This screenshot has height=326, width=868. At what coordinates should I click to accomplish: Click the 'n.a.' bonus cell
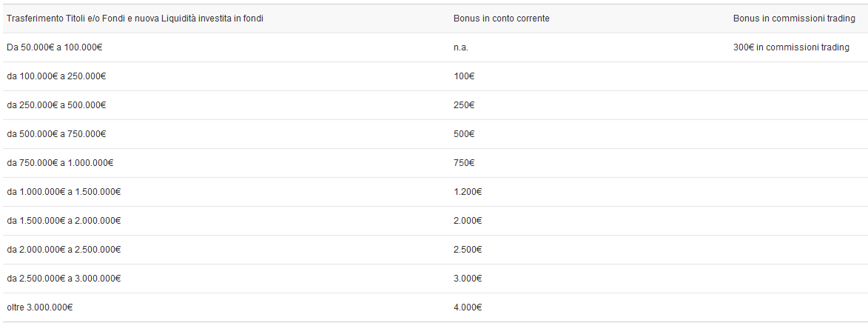pyautogui.click(x=461, y=47)
